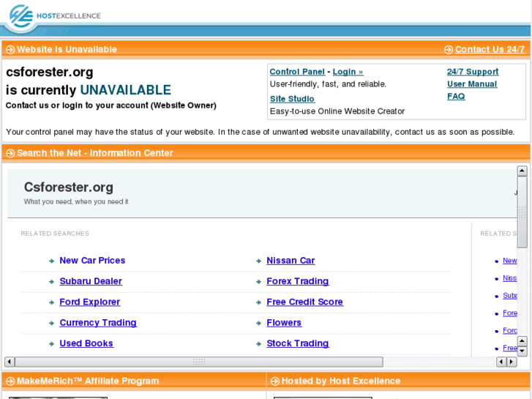Follow the Forex Trading search link
The width and height of the screenshot is (532, 399).
pos(298,281)
